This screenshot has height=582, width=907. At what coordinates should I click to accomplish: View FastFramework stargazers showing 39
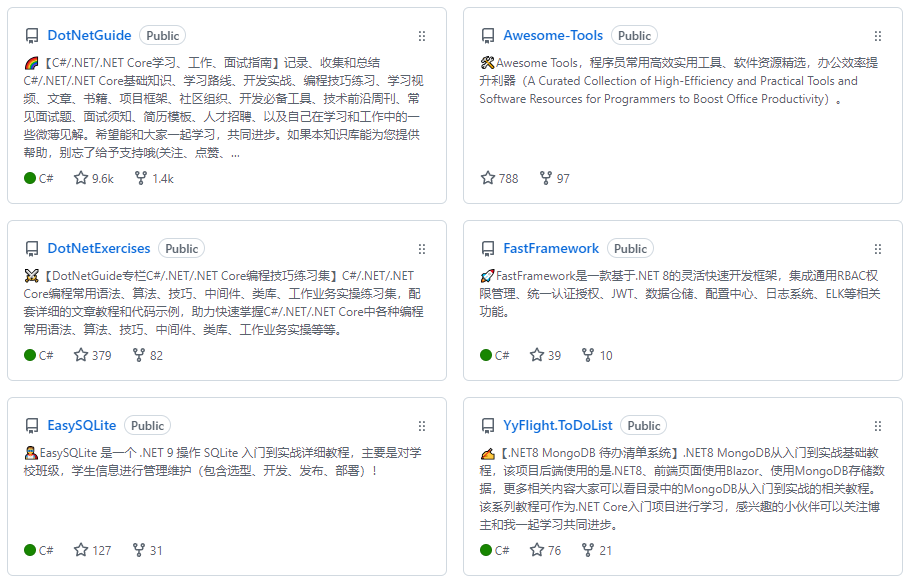click(545, 355)
